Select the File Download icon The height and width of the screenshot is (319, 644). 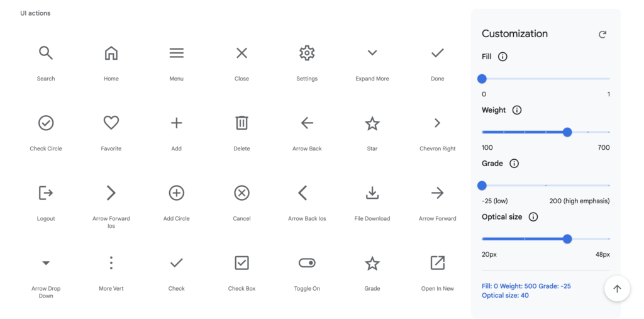[372, 193]
